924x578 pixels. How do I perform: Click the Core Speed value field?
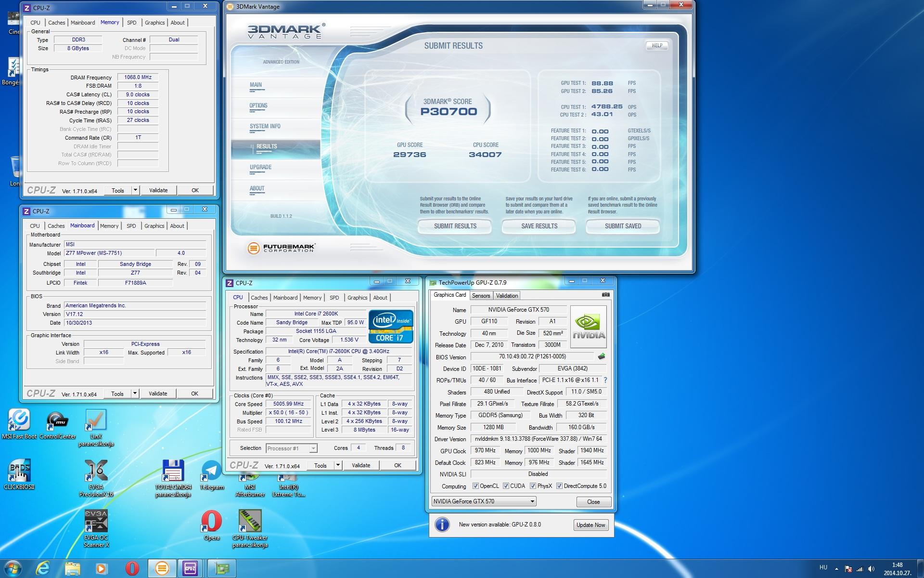pyautogui.click(x=288, y=404)
